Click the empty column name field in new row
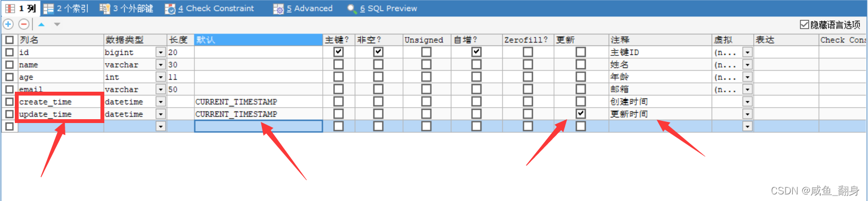This screenshot has width=868, height=201. coord(60,126)
